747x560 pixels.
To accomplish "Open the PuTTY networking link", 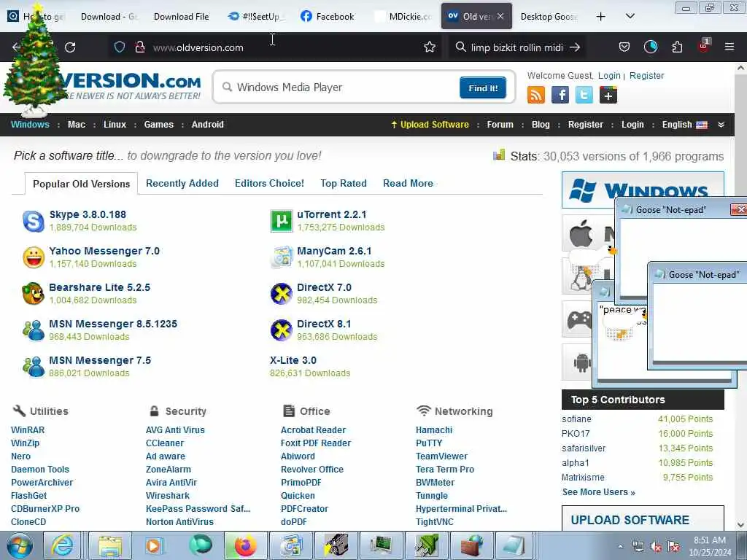I will pyautogui.click(x=429, y=443).
